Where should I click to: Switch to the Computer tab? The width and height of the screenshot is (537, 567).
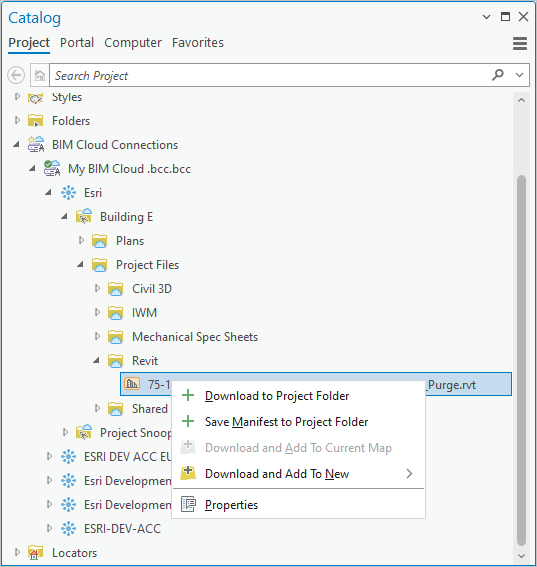pos(133,43)
